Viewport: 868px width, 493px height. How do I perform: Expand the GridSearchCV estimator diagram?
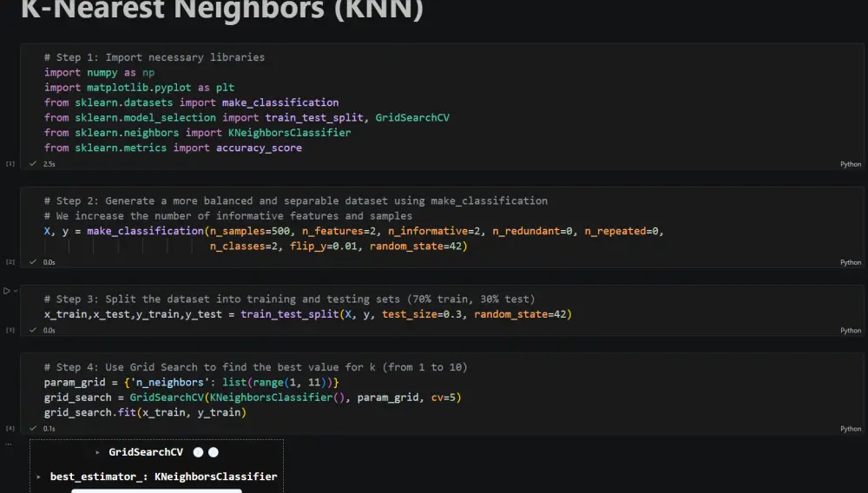(97, 452)
